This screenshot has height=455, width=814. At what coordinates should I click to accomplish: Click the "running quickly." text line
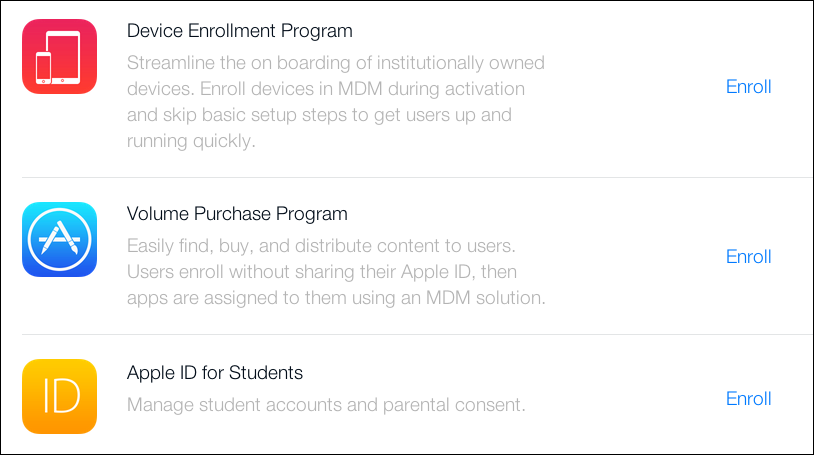click(191, 140)
